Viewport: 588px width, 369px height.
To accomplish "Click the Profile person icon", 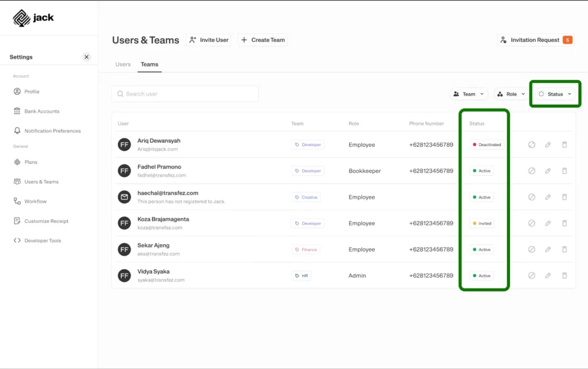I will click(17, 91).
